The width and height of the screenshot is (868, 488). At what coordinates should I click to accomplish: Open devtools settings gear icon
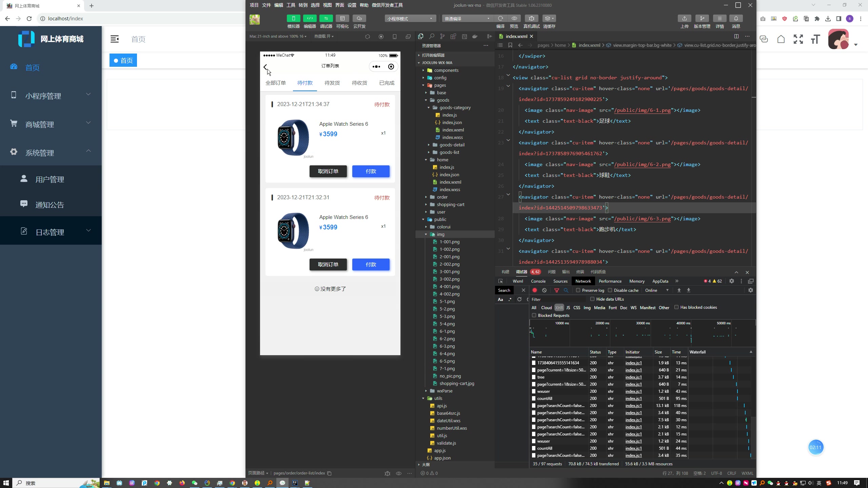(x=732, y=281)
